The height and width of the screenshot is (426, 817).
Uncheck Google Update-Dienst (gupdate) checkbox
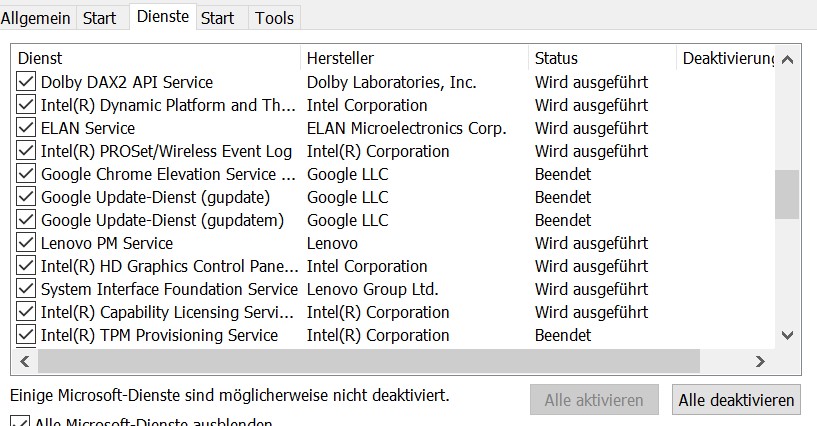click(26, 197)
